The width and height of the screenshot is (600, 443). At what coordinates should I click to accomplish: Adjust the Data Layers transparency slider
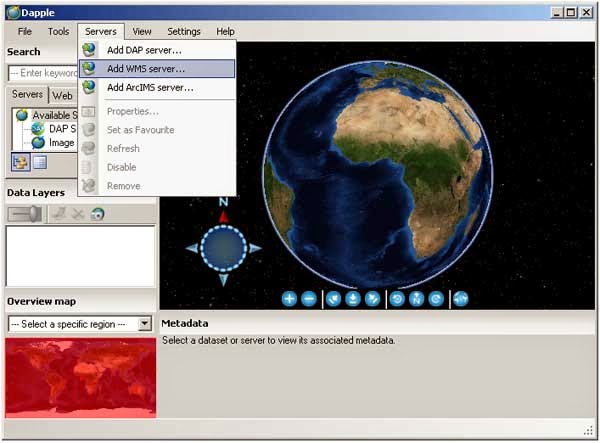25,214
